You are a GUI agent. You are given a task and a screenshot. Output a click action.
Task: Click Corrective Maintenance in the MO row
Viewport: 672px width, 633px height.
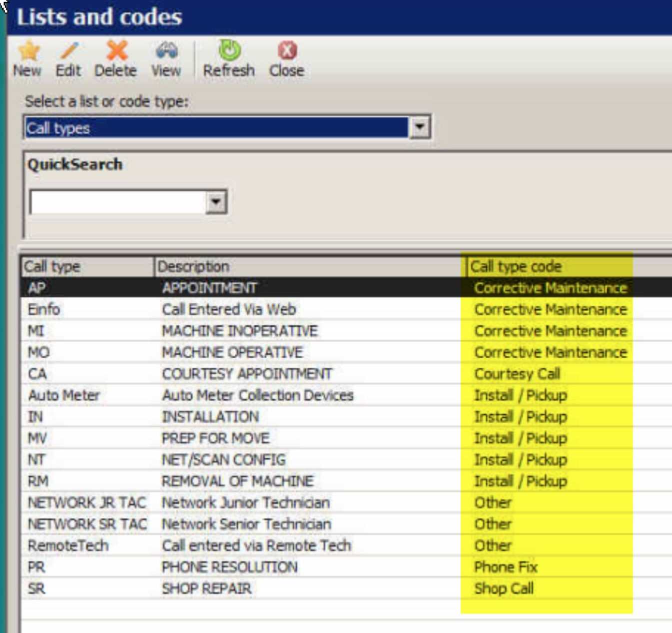[x=551, y=353]
